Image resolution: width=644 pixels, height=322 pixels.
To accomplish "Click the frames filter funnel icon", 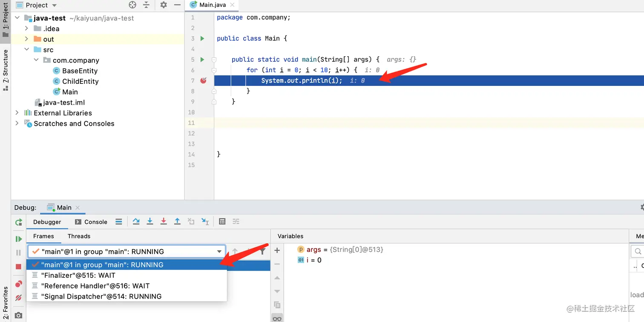I will [x=263, y=251].
